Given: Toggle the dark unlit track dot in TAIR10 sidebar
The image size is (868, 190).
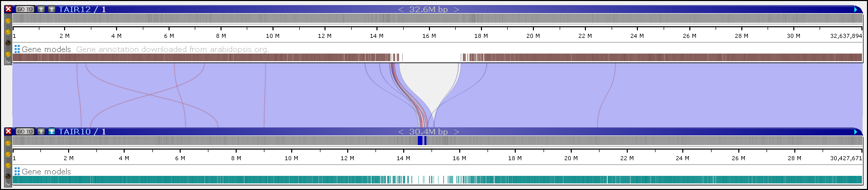Looking at the screenshot, I should (x=8, y=176).
